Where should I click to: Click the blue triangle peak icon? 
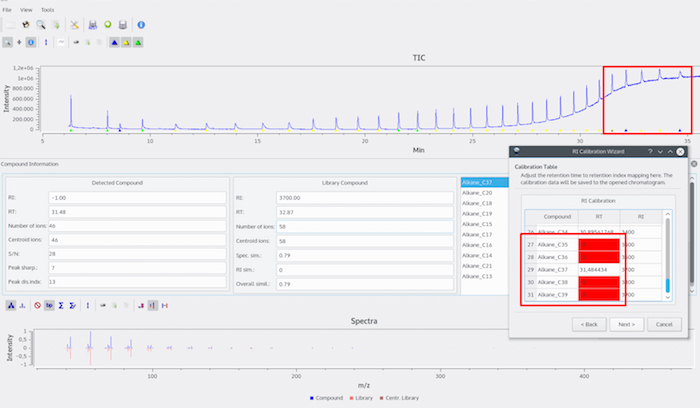(x=114, y=43)
